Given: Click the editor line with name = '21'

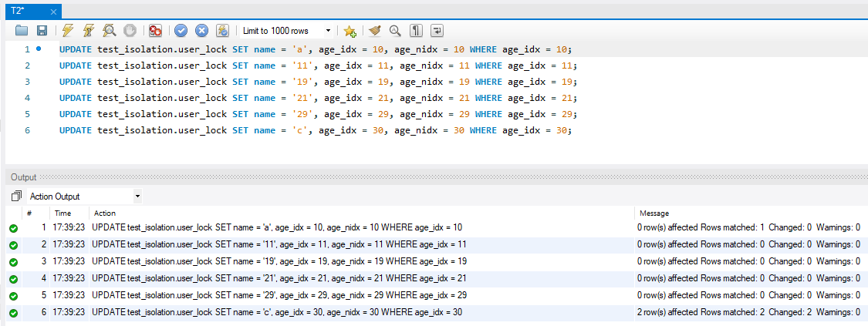Looking at the screenshot, I should click(x=319, y=98).
